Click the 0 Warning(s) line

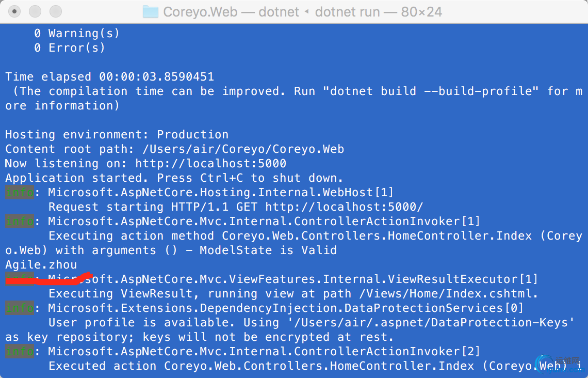coord(77,34)
